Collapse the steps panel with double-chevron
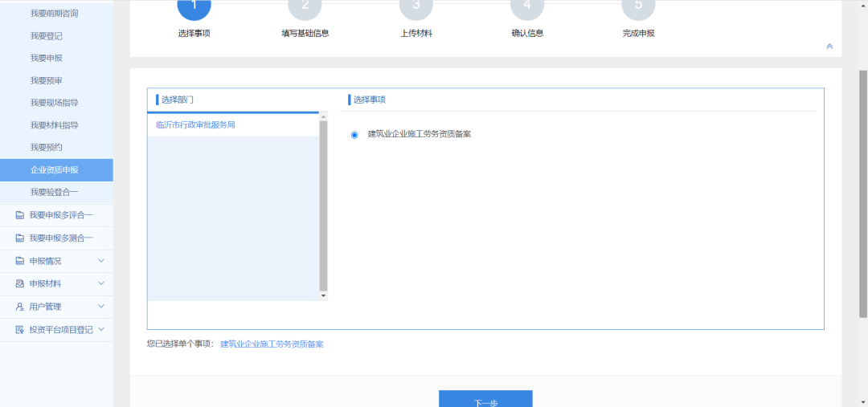This screenshot has height=407, width=868. [x=829, y=47]
